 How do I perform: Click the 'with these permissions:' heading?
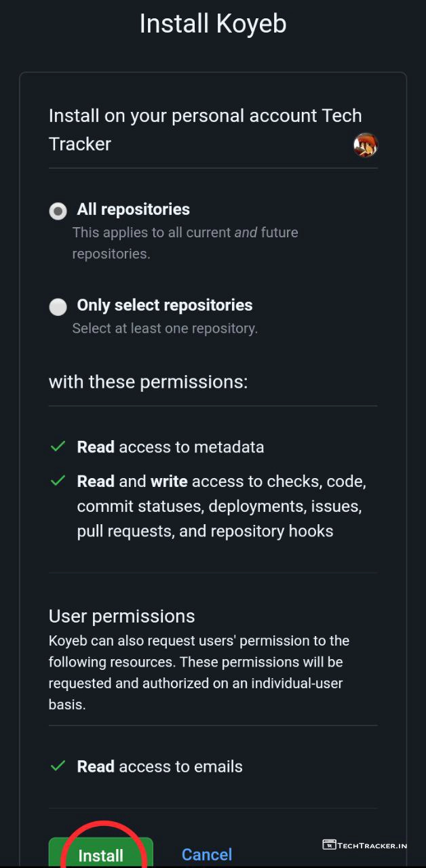(148, 382)
